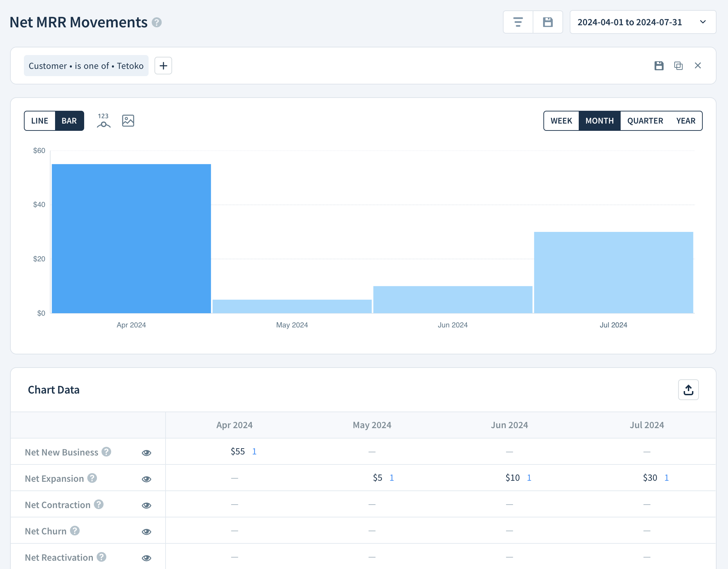Edit the Customer is one of Tetoko filter
Image resolution: width=728 pixels, height=569 pixels.
pyautogui.click(x=86, y=65)
